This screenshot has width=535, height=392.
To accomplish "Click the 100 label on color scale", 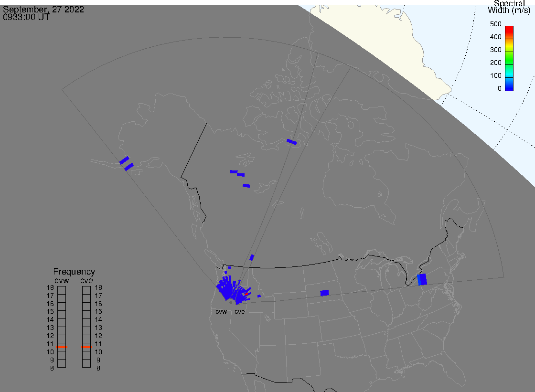I will click(x=496, y=76).
